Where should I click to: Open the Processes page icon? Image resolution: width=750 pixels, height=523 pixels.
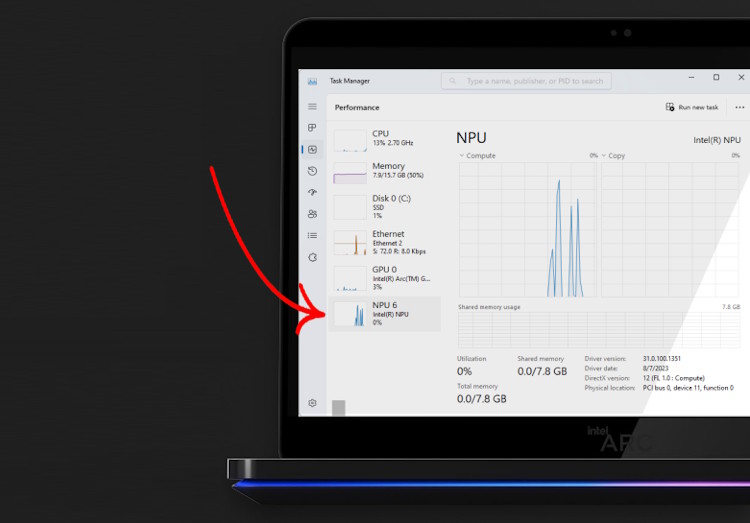point(312,128)
